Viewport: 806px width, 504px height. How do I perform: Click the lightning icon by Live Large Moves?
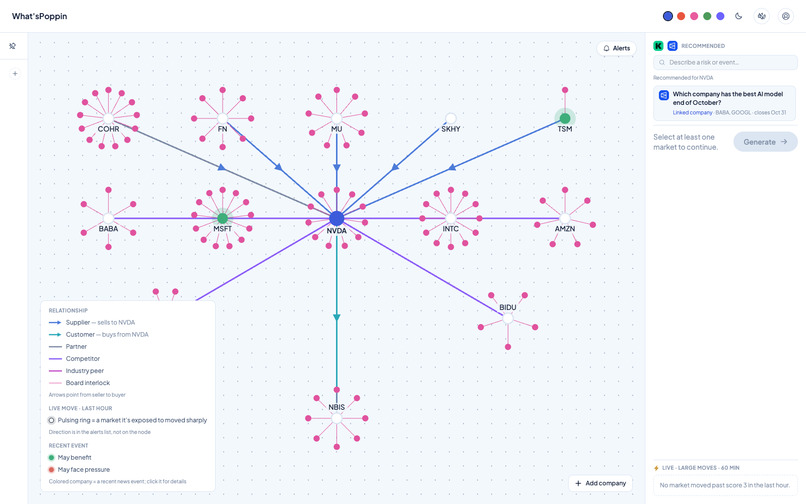coord(656,468)
